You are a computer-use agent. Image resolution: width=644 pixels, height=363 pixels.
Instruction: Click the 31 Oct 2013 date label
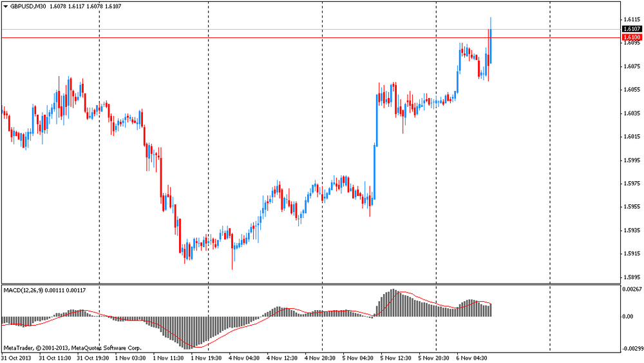pyautogui.click(x=17, y=357)
